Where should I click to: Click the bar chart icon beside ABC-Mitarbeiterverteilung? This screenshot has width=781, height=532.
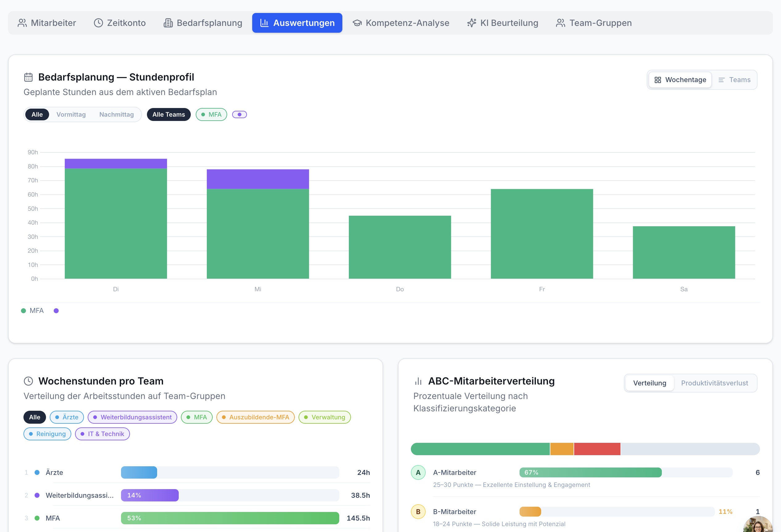(x=418, y=381)
